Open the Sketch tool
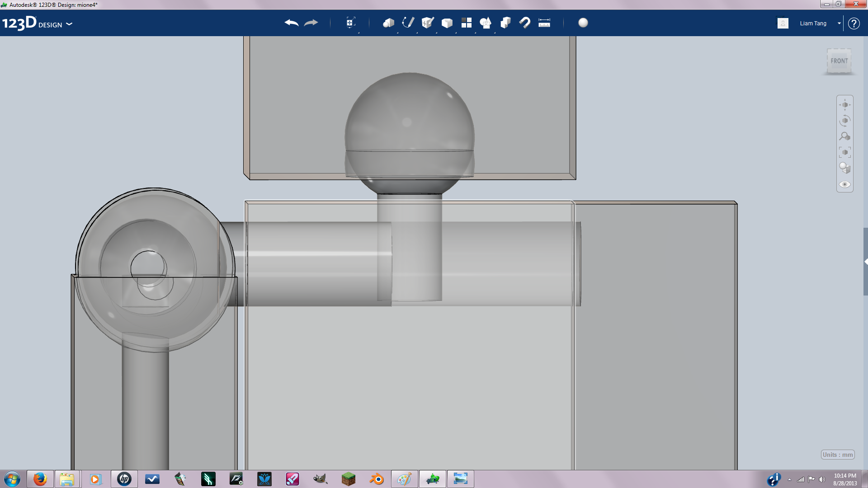 (408, 23)
